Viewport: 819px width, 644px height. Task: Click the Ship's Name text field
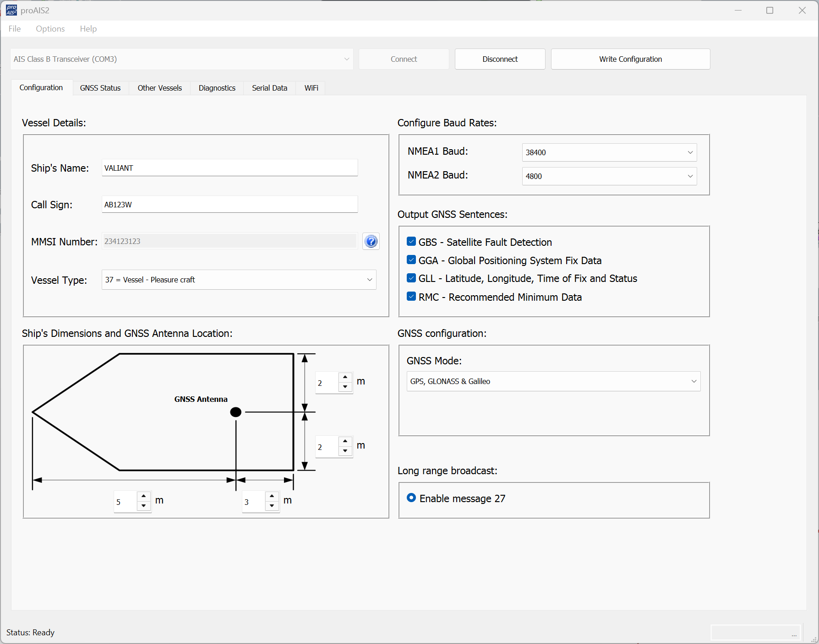point(229,168)
